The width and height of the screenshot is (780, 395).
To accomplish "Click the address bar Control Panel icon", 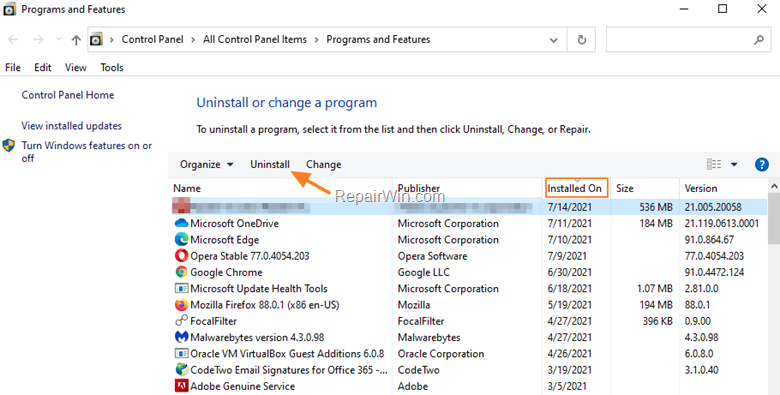I will (97, 39).
